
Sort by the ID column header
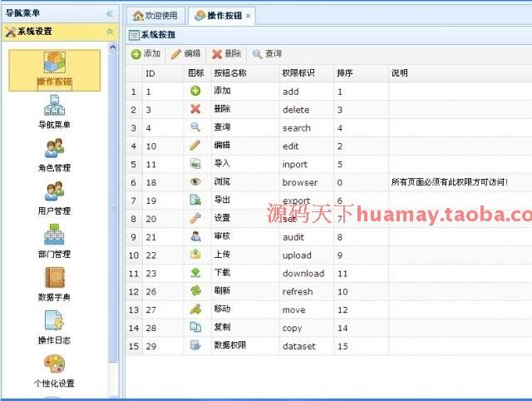(163, 73)
